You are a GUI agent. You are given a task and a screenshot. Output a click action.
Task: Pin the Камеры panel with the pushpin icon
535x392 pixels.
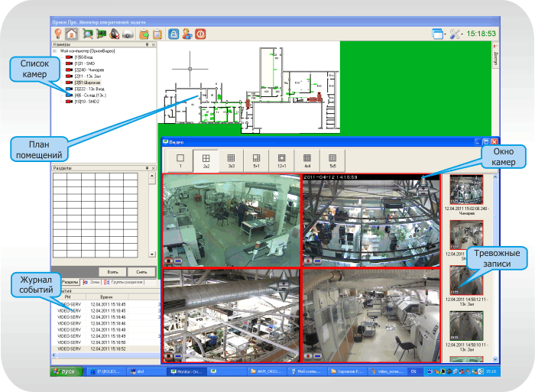pos(147,44)
